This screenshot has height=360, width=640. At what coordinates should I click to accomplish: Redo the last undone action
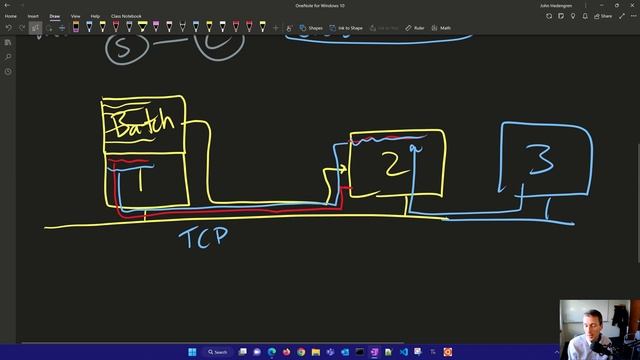click(22, 28)
